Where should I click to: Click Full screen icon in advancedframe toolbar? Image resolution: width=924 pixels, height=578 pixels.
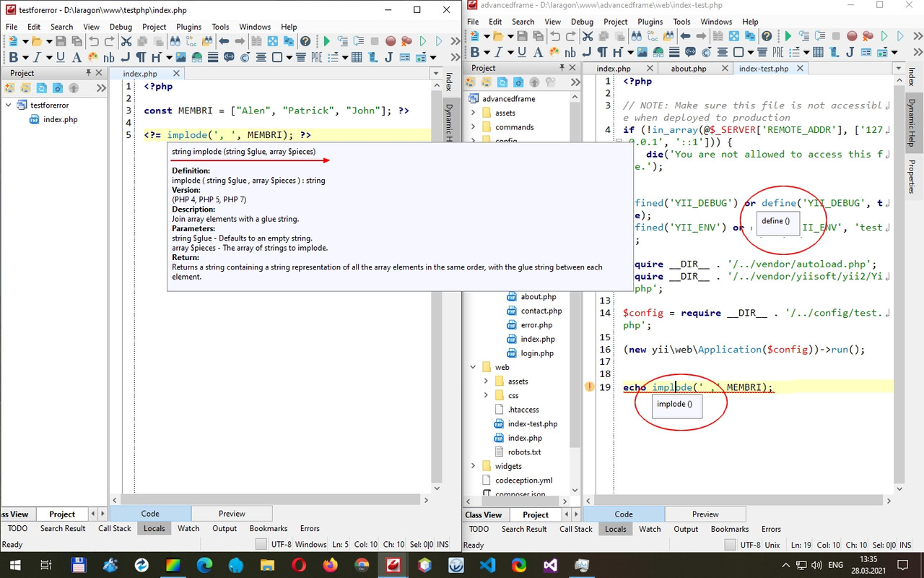734,36
